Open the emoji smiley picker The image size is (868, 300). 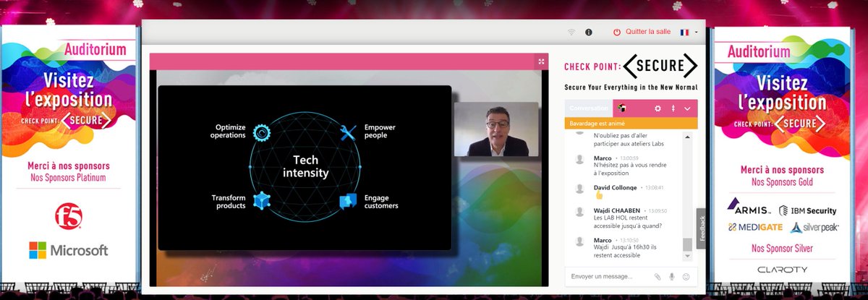(686, 276)
